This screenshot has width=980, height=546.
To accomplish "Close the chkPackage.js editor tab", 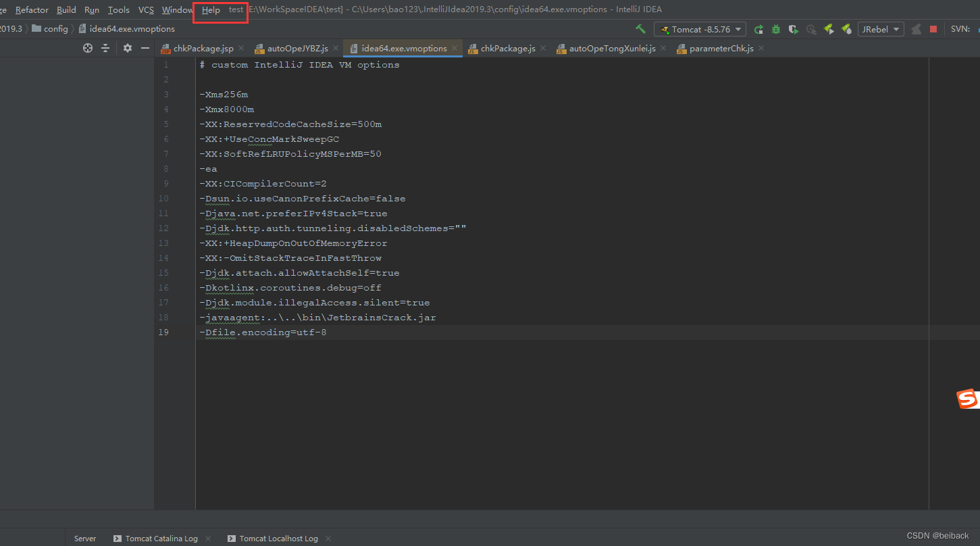I will (544, 49).
